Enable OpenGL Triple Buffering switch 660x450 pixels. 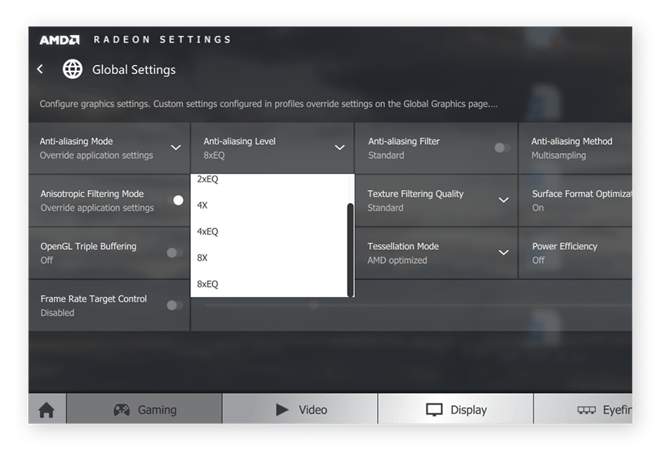click(x=175, y=253)
